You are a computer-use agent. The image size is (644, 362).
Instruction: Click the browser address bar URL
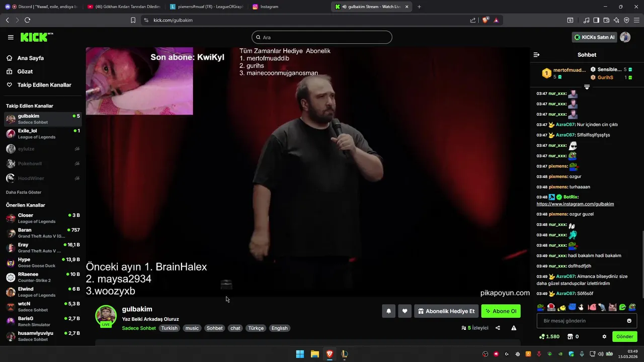[173, 20]
